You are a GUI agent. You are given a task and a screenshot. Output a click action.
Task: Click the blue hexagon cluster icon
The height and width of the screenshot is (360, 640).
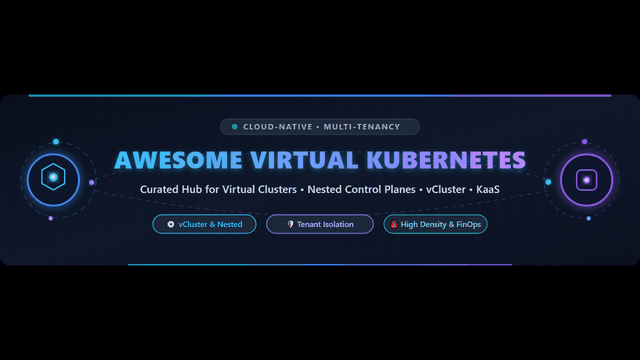pyautogui.click(x=53, y=177)
